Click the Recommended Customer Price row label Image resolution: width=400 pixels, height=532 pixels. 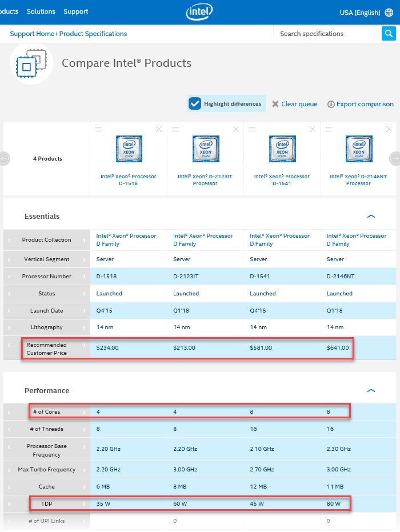tap(46, 349)
